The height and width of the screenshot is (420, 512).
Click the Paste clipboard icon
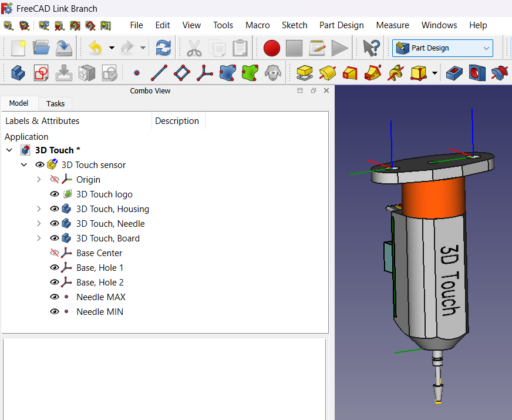coord(240,48)
